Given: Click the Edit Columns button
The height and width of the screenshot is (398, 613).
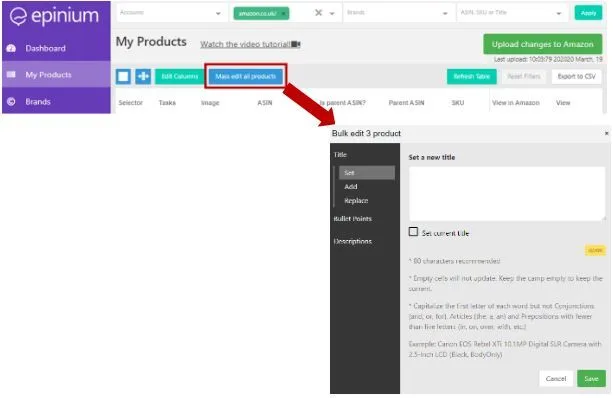Looking at the screenshot, I should pyautogui.click(x=180, y=76).
